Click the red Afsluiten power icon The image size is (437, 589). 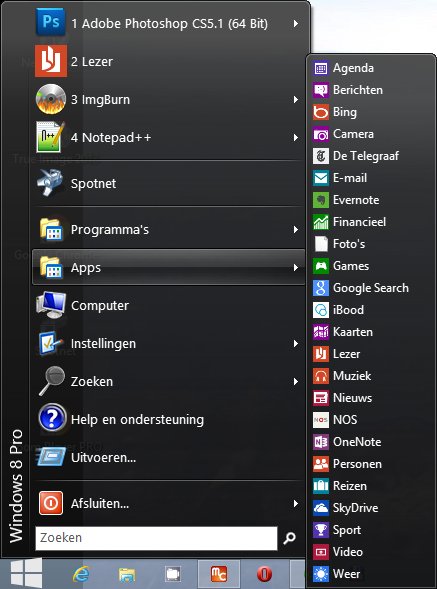[51, 503]
